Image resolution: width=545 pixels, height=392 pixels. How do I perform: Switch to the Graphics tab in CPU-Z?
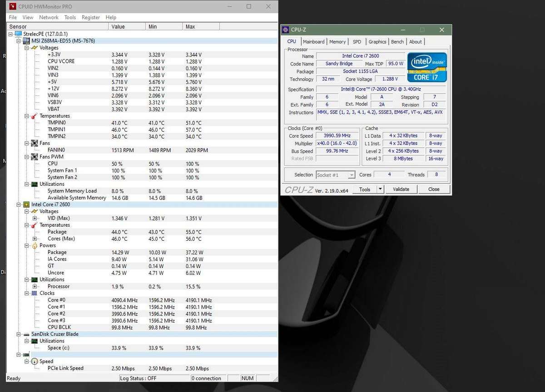(377, 42)
